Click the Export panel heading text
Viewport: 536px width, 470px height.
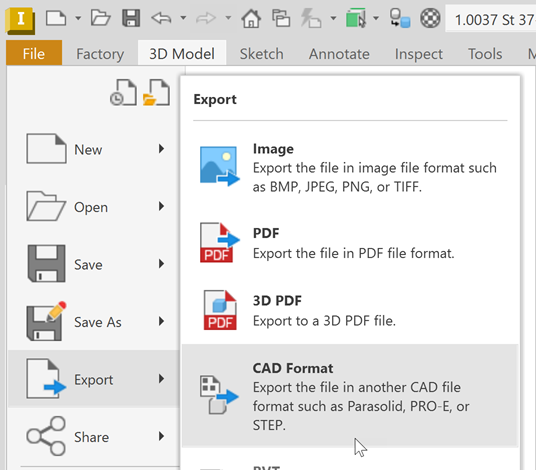coord(215,99)
